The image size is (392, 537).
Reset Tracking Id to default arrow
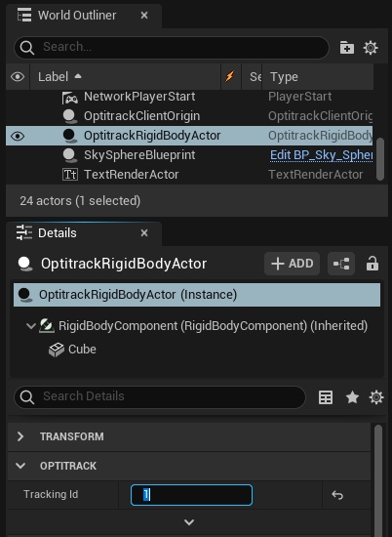pyautogui.click(x=337, y=495)
